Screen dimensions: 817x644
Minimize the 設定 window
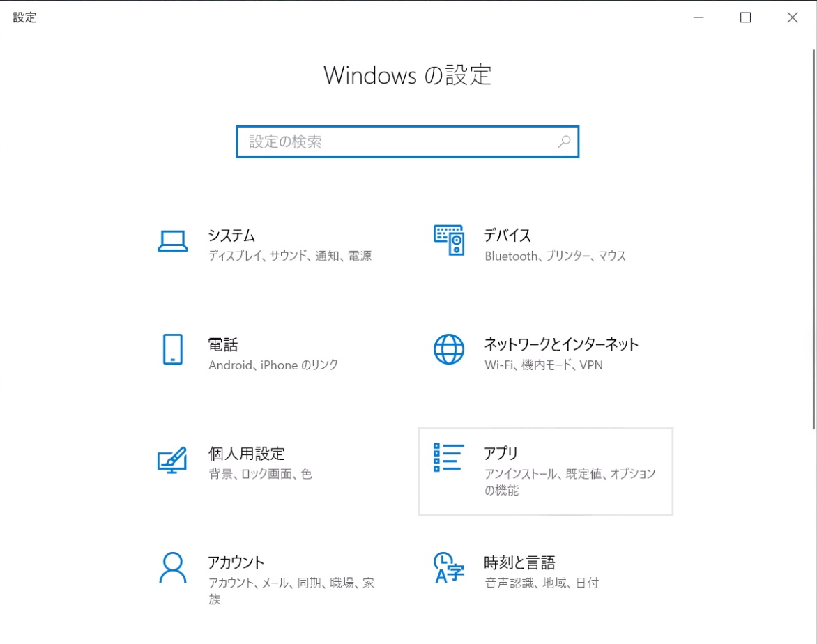click(698, 17)
